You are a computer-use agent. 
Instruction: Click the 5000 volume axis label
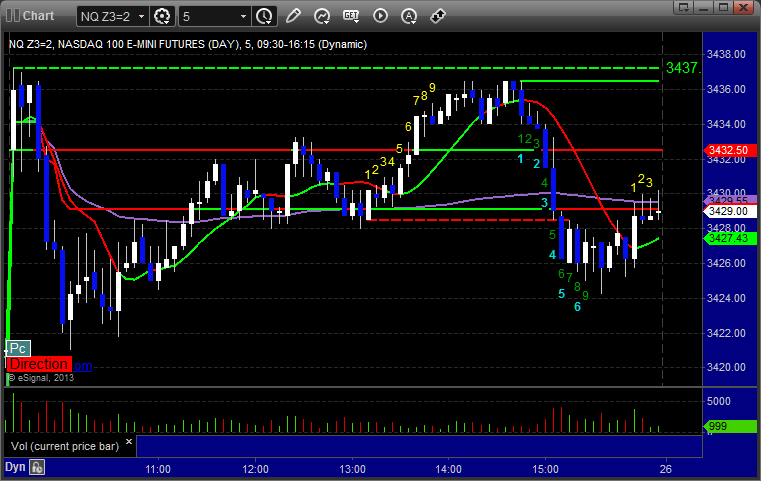718,401
